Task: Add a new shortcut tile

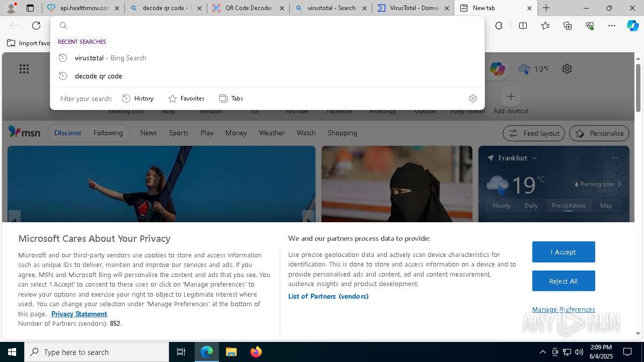Action: coord(511,96)
